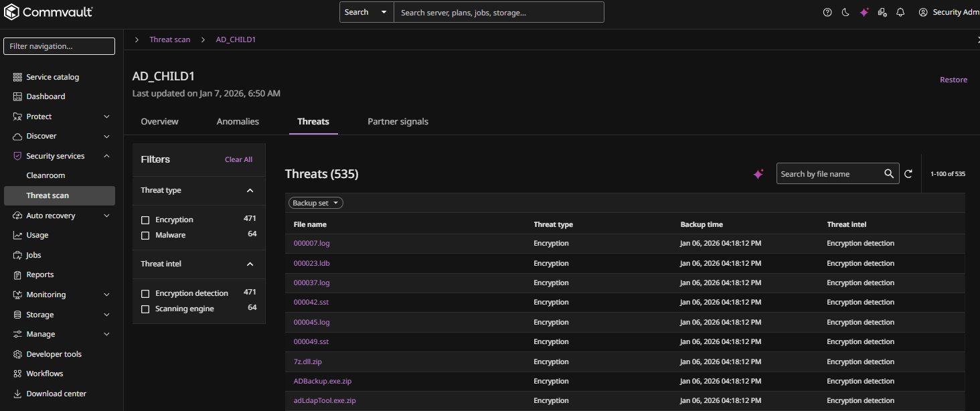Click the Auto recovery icon

point(17,216)
